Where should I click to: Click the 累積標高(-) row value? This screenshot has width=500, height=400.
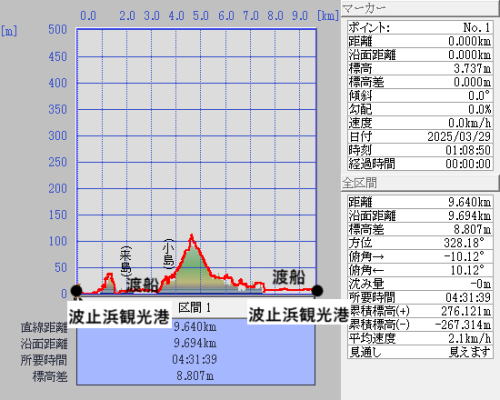click(463, 324)
